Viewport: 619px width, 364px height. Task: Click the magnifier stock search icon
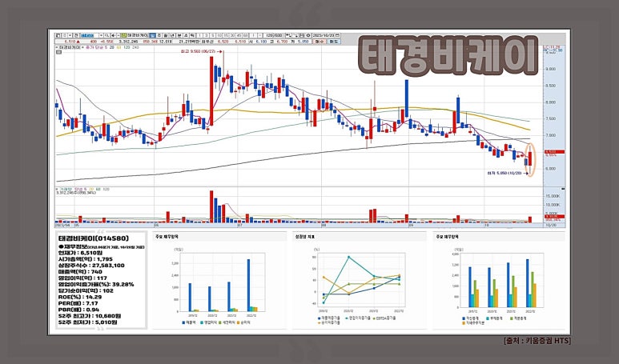107,35
